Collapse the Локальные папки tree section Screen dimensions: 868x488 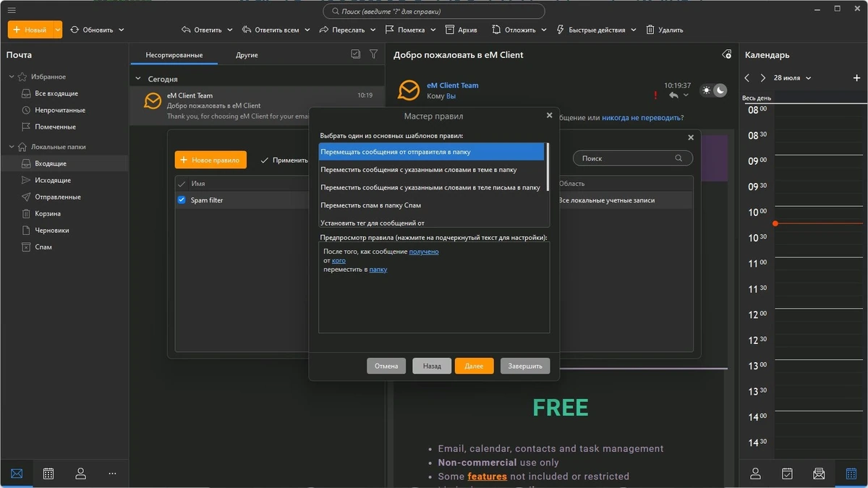tap(12, 147)
